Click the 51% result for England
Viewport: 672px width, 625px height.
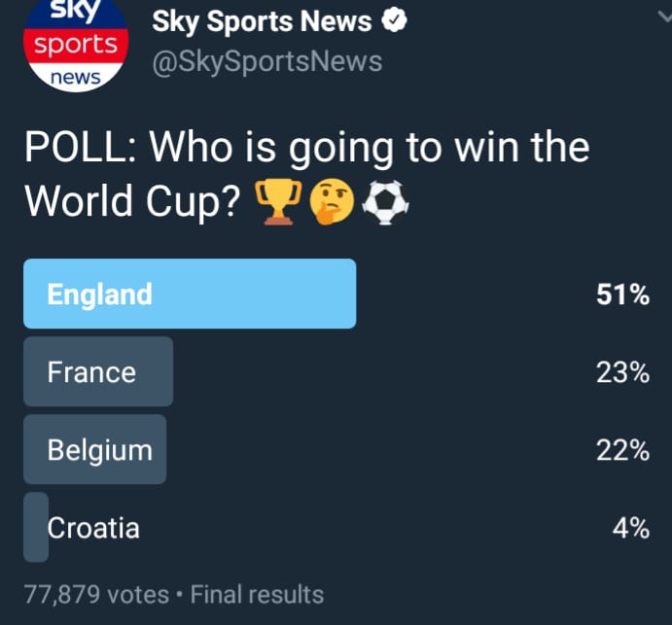tap(622, 295)
